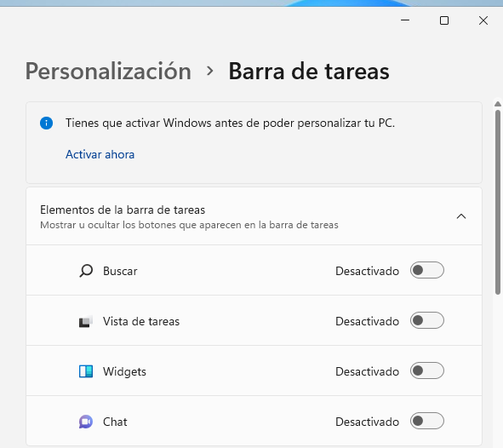
Task: Click the Chat label text
Action: [x=115, y=422]
